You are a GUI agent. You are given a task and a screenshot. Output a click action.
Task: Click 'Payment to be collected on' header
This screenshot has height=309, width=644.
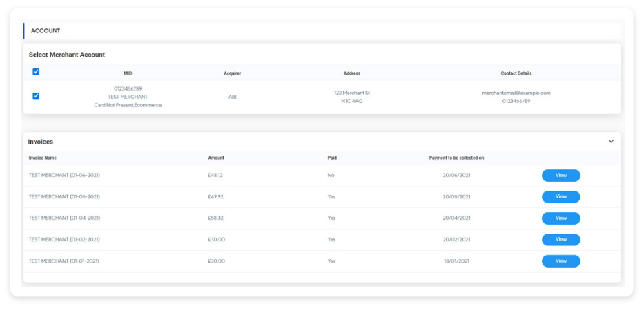pos(456,158)
